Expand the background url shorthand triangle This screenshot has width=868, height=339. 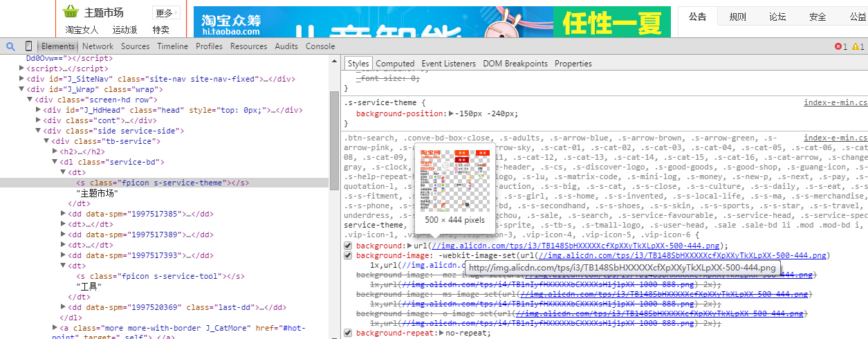pos(409,246)
